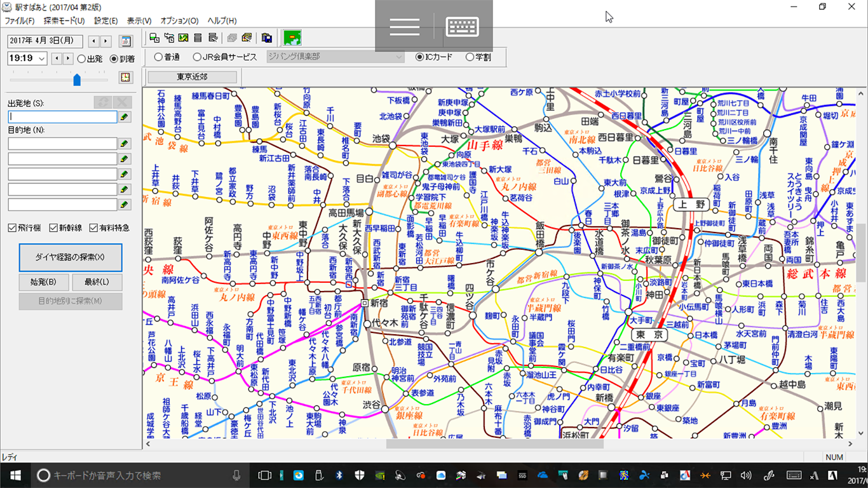Click the ダイヤ経路の探索(X) button
Viewport: 868px width, 488px height.
tap(71, 257)
